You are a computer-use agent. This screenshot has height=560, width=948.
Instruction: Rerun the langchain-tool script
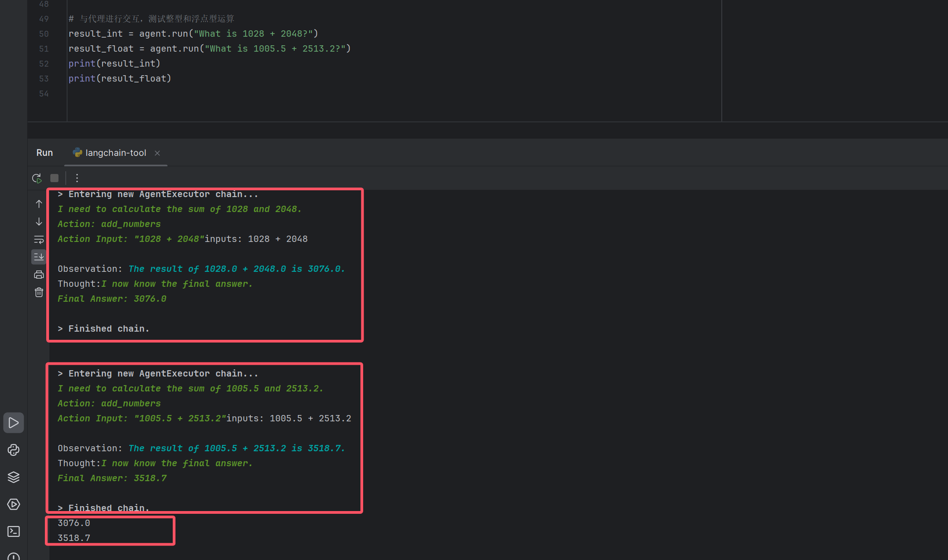37,178
